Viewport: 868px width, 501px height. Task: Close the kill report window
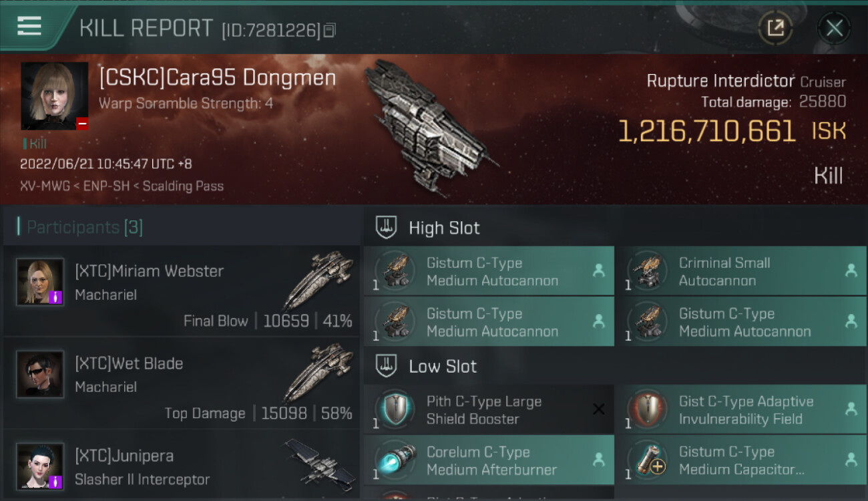click(x=834, y=28)
